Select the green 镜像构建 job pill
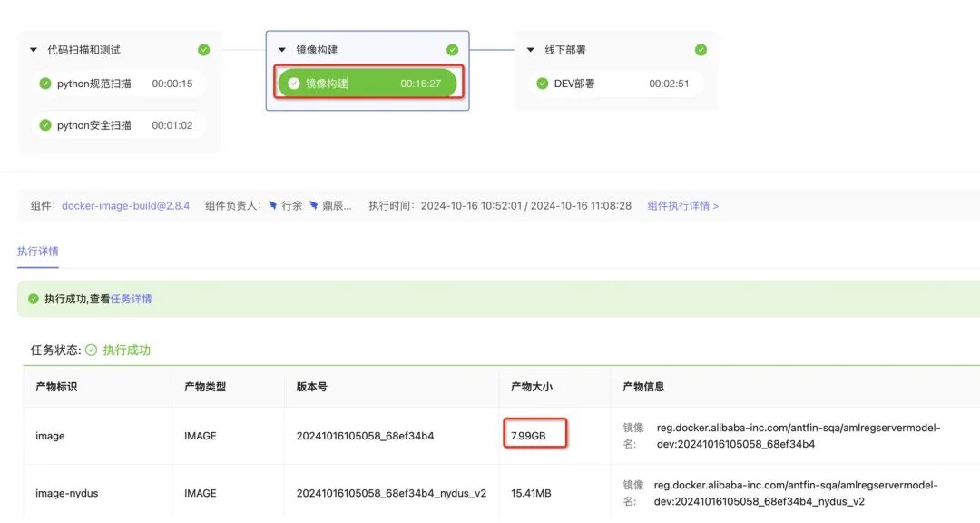This screenshot has height=523, width=980. (367, 84)
